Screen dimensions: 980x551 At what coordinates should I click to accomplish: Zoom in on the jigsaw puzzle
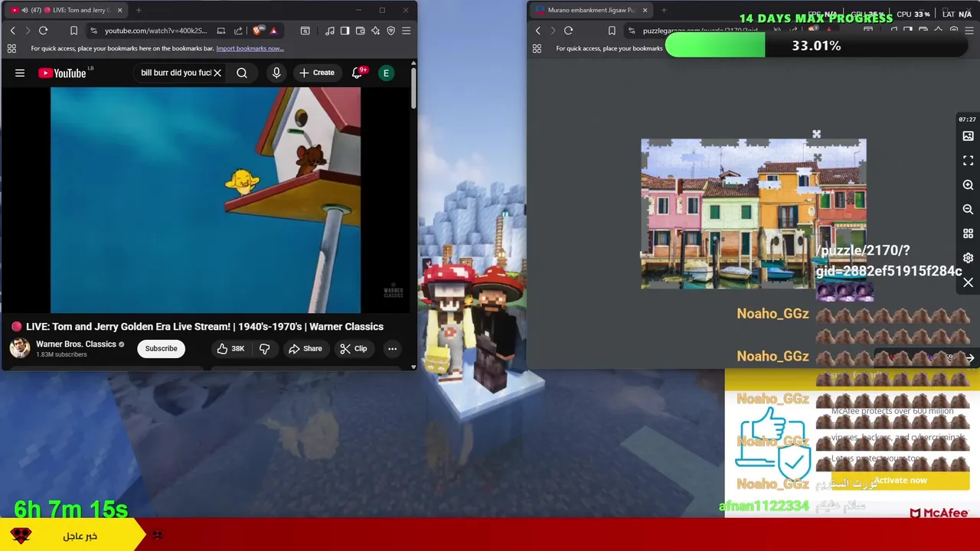(x=968, y=185)
